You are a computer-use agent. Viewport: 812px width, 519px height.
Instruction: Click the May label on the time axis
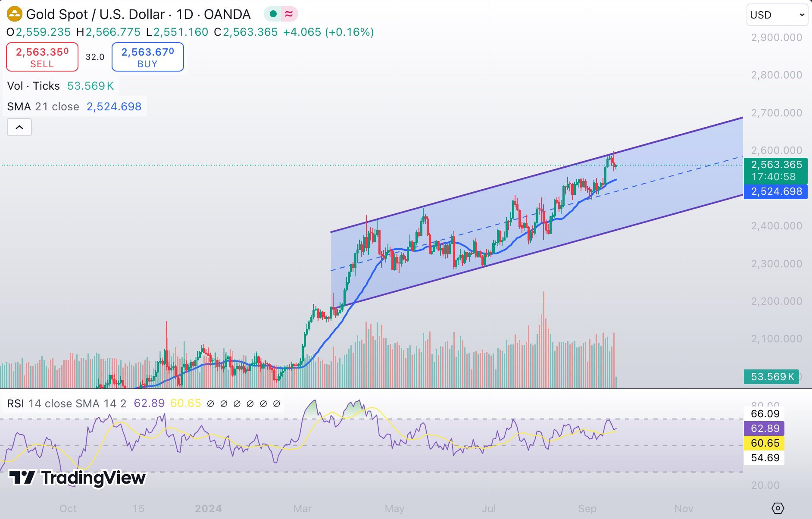click(394, 509)
